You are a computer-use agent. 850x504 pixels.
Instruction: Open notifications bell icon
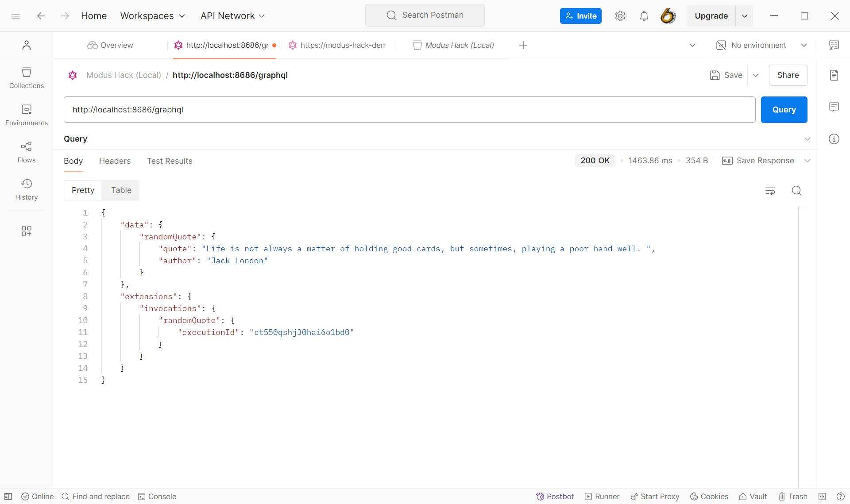(x=644, y=16)
